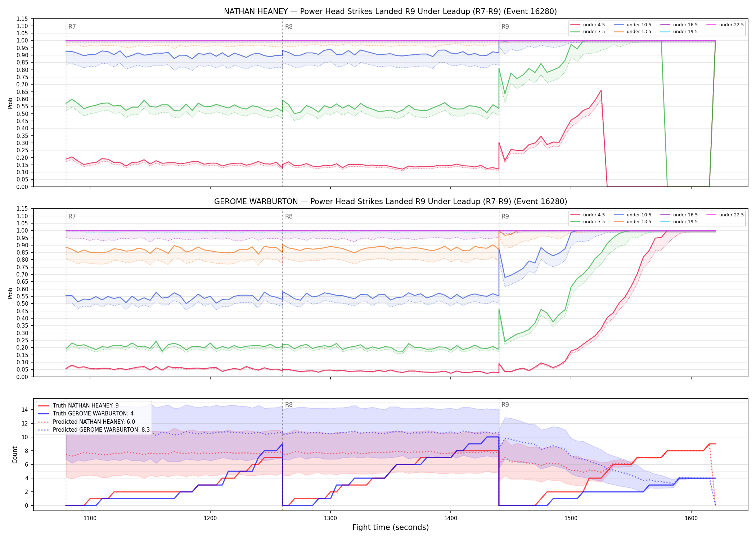The width and height of the screenshot is (756, 540).
Task: Click the 1400 x-axis tick label
Action: (451, 518)
